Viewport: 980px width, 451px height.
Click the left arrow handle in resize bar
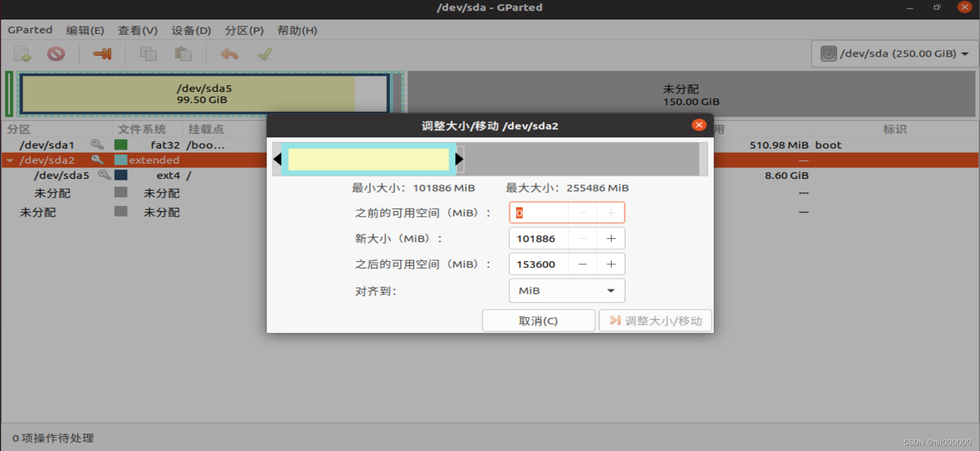[x=277, y=159]
